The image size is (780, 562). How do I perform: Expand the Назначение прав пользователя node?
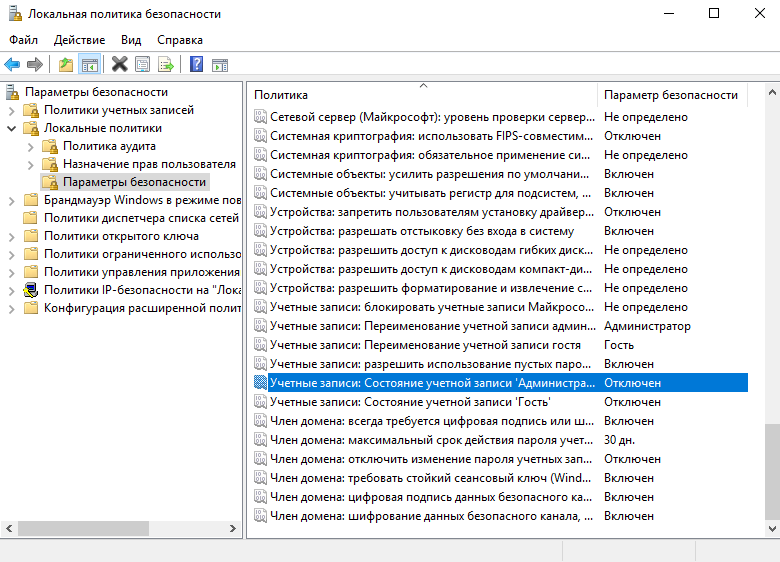(30, 164)
